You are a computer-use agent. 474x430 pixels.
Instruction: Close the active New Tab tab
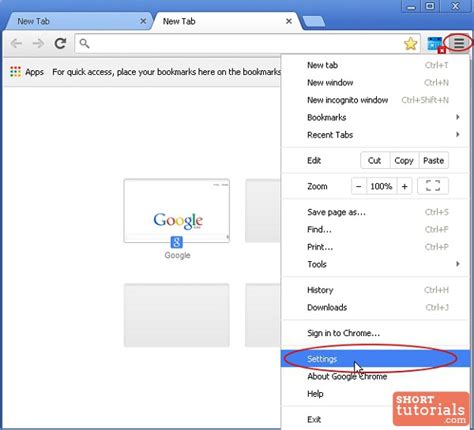(289, 21)
